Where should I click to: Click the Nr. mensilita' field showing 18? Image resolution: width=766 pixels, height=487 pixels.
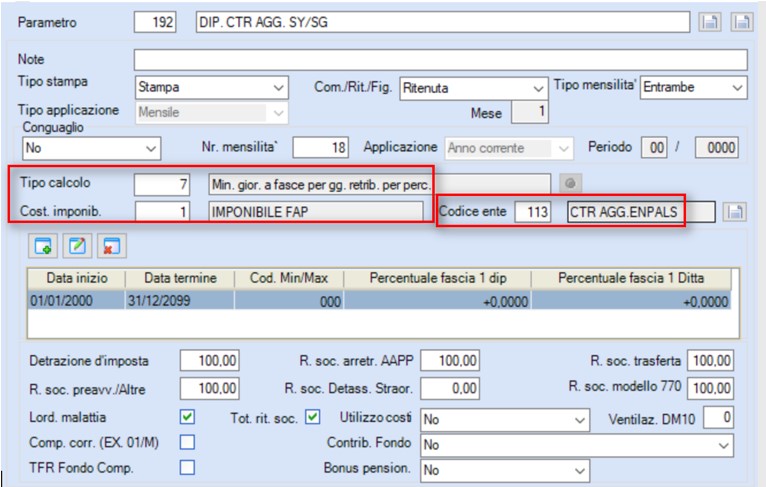[x=320, y=148]
